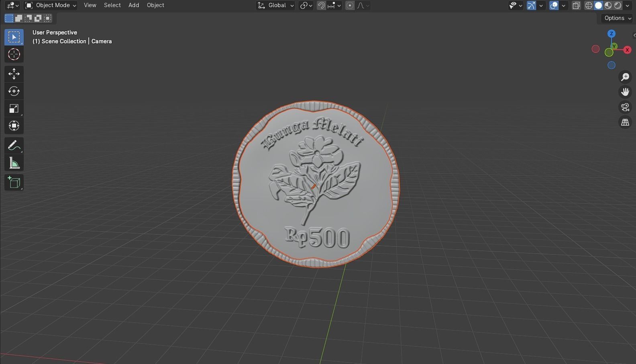Toggle camera view with camera icon
The image size is (636, 364).
[625, 107]
